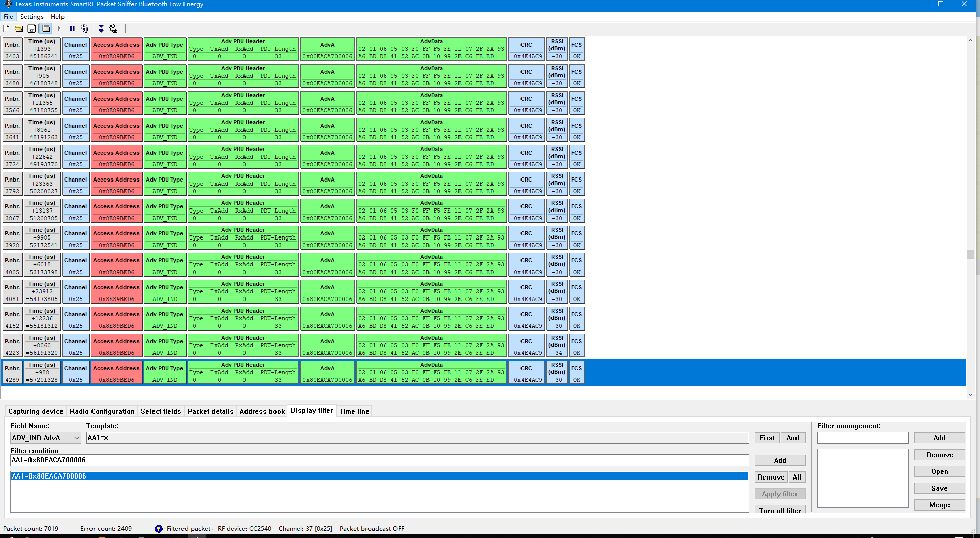Start packet capture with the play icon
The height and width of the screenshot is (538, 980).
click(59, 28)
